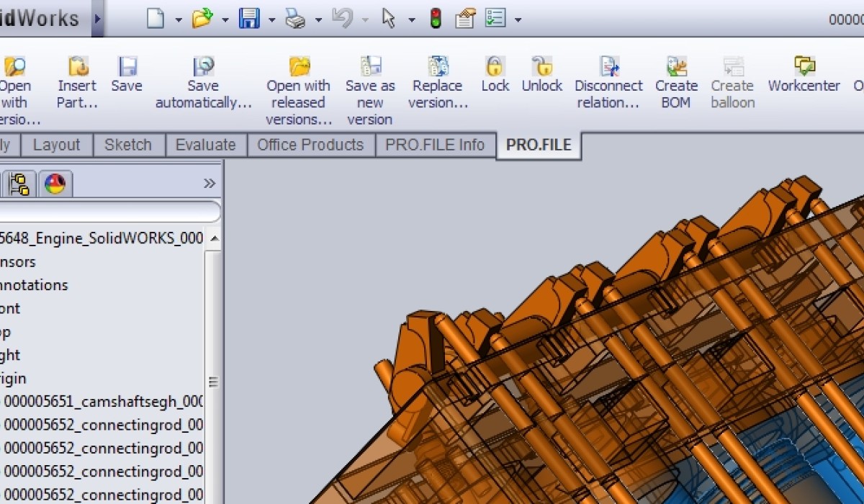This screenshot has height=504, width=864.
Task: Click Replace version icon
Action: (438, 68)
